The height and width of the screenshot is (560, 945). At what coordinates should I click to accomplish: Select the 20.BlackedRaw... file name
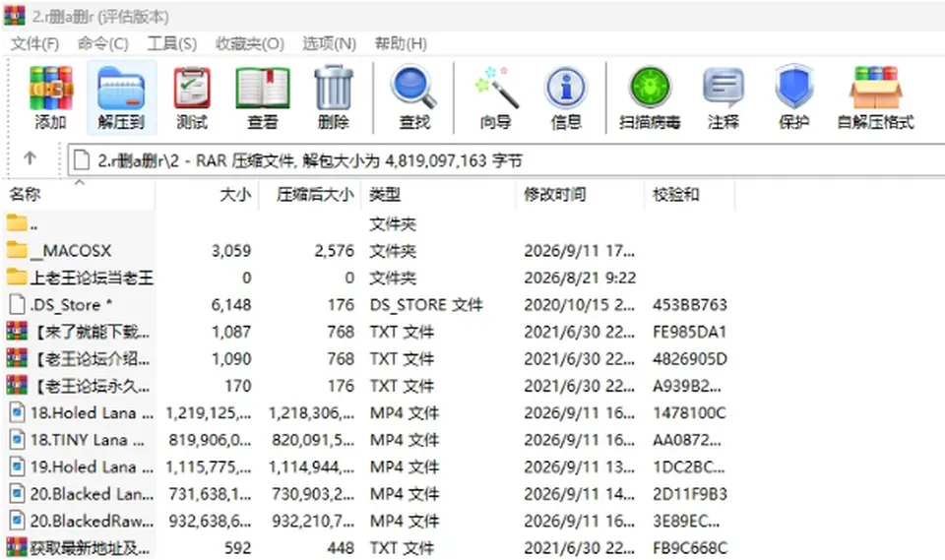click(92, 521)
